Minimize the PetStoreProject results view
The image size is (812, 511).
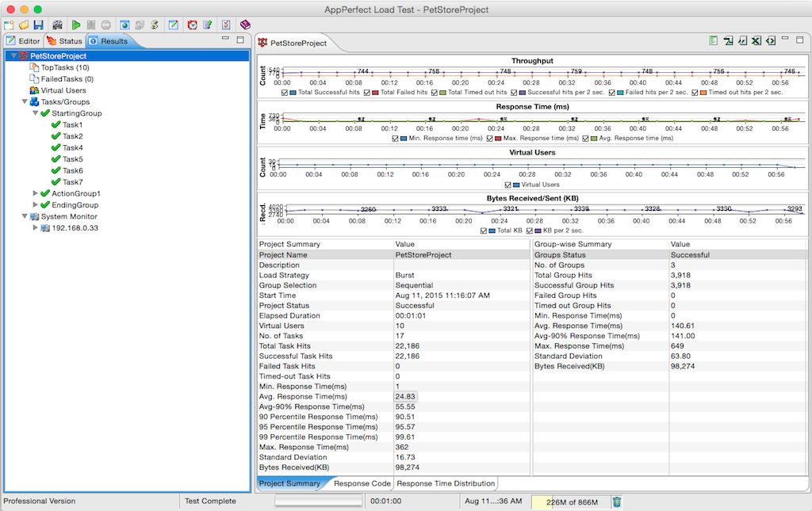[x=785, y=38]
